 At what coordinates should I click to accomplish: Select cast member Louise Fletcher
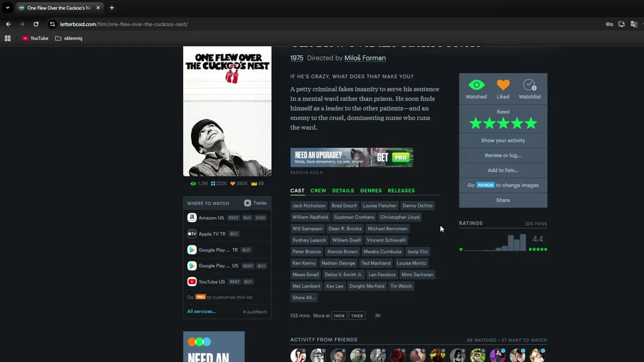coord(379,206)
